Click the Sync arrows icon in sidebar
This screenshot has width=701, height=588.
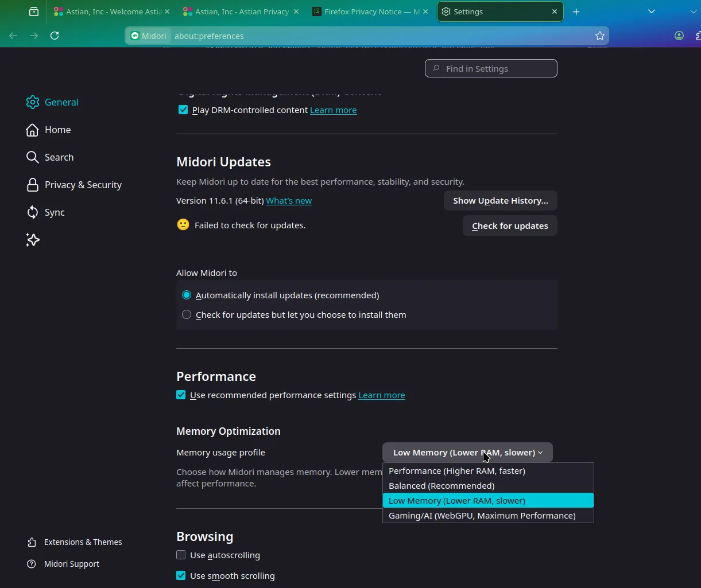pyautogui.click(x=33, y=212)
